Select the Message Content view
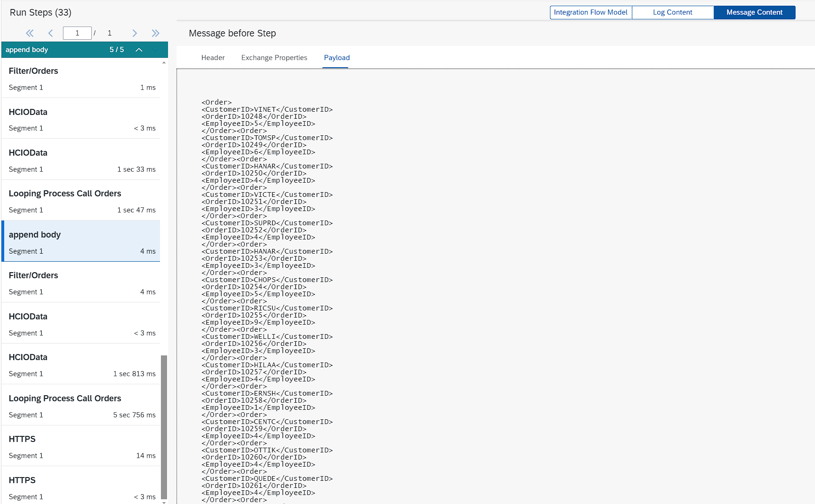 coord(754,12)
